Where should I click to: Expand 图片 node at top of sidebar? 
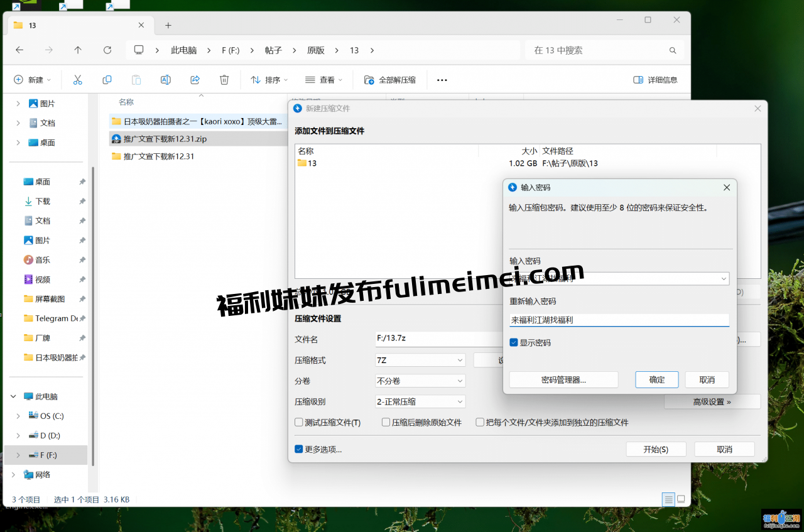coord(18,104)
